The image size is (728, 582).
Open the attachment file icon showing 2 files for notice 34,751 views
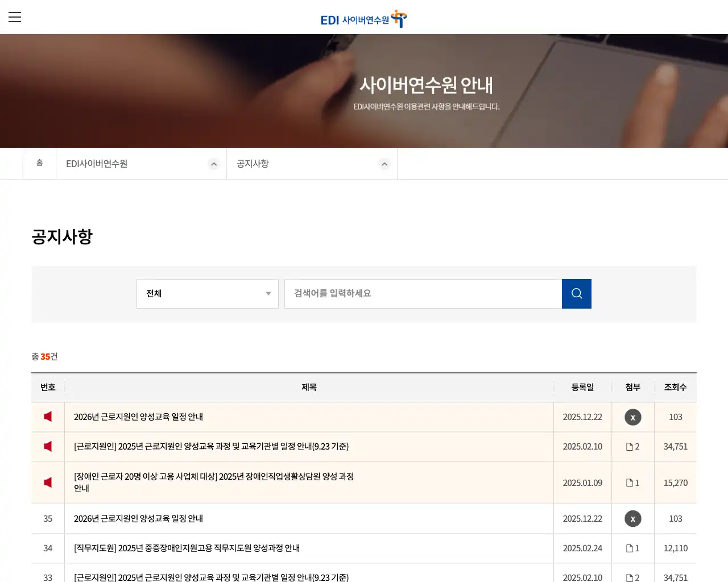click(x=632, y=446)
